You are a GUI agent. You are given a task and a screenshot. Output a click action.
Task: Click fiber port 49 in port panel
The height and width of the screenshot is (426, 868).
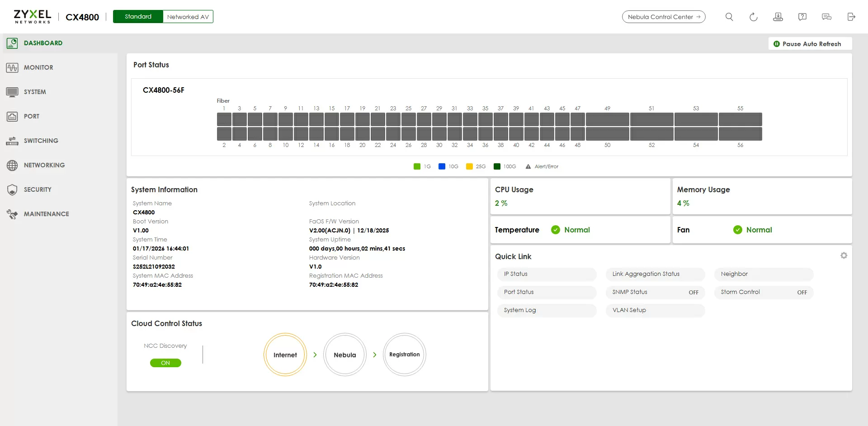tap(607, 119)
